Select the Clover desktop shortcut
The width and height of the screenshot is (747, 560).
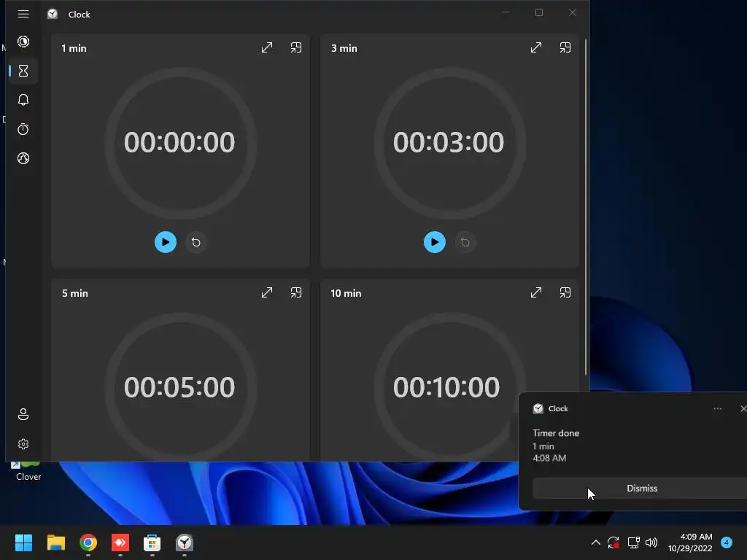(x=28, y=470)
